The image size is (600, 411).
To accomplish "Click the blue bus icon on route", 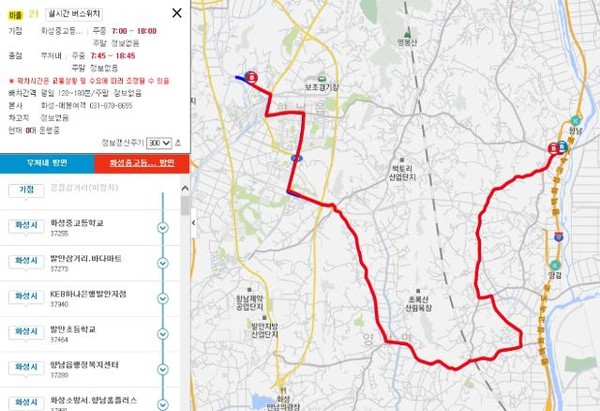I will pos(297,158).
